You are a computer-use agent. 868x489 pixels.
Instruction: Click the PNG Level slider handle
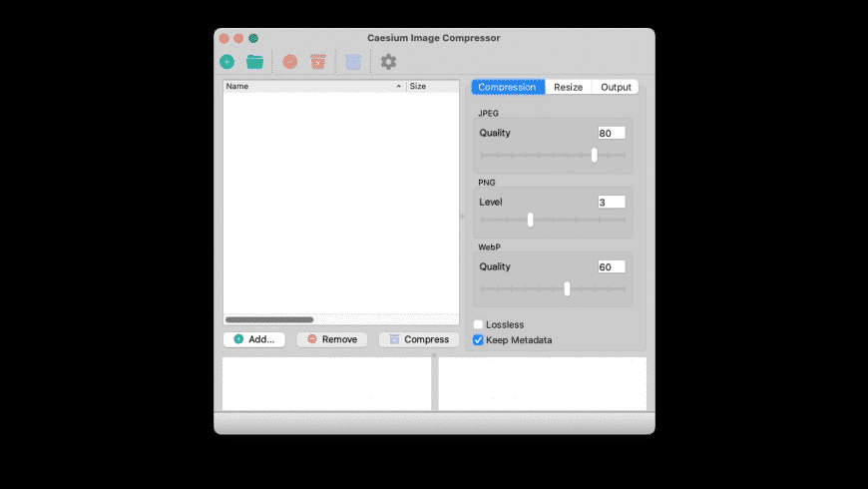531,220
